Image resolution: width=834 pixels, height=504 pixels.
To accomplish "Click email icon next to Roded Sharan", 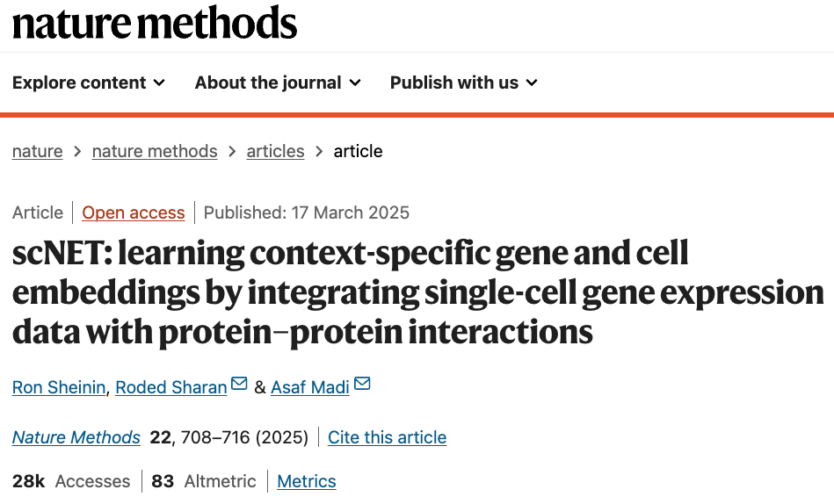I will coord(239,384).
